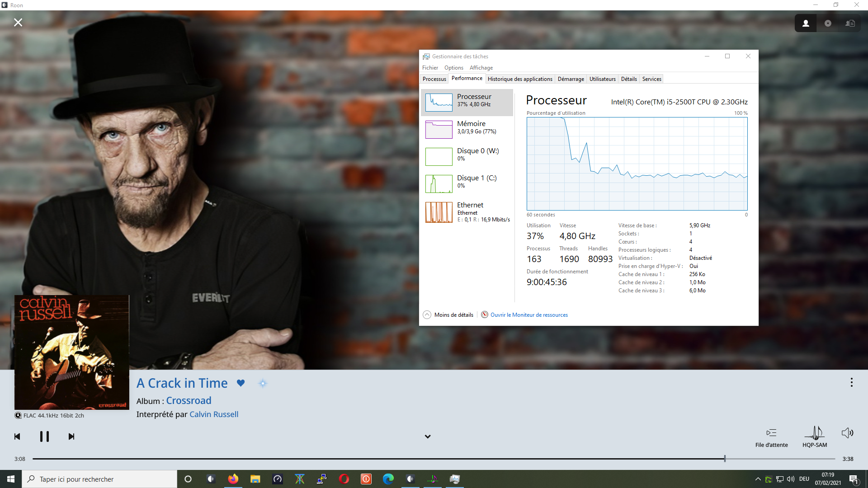Click the Roon Radio sparkle icon
Viewport: 868px width, 488px height.
point(263,384)
